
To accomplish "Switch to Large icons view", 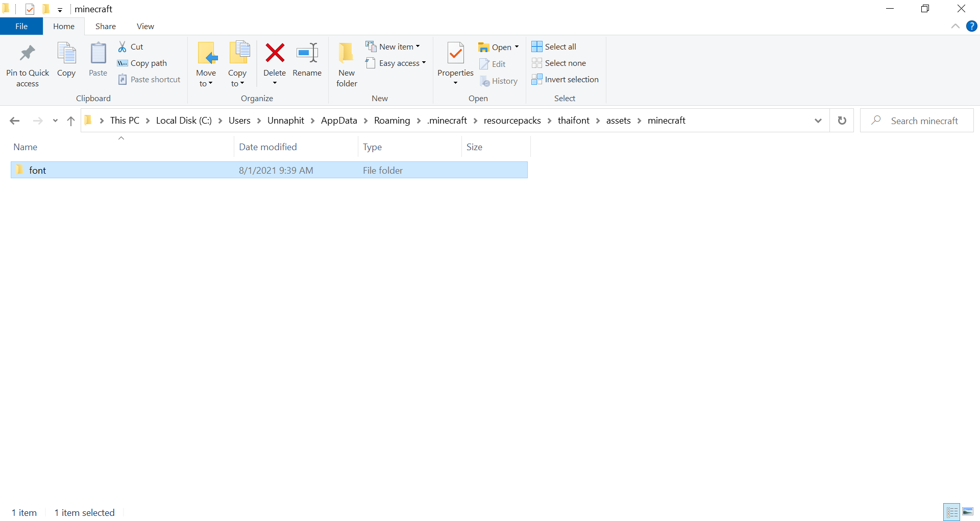I will tap(968, 512).
